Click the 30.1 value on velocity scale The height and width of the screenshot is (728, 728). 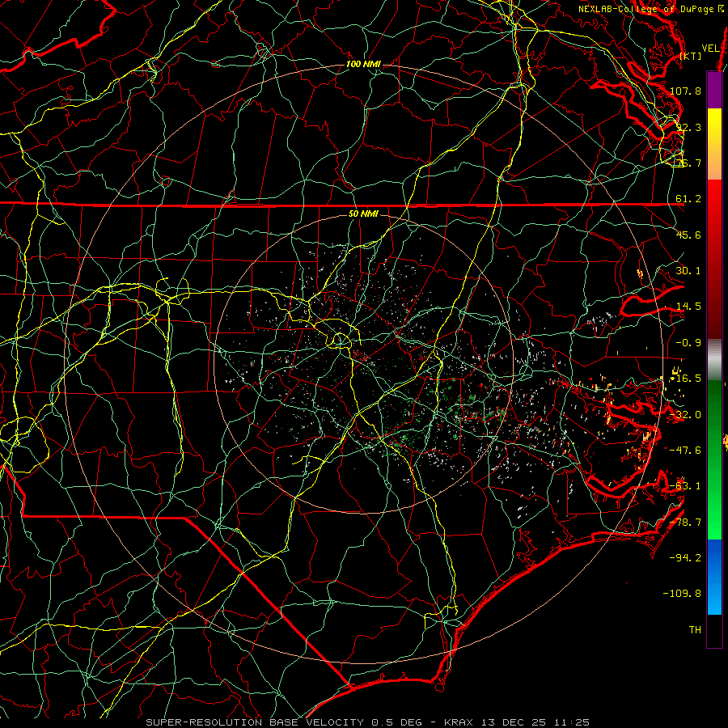(x=688, y=271)
